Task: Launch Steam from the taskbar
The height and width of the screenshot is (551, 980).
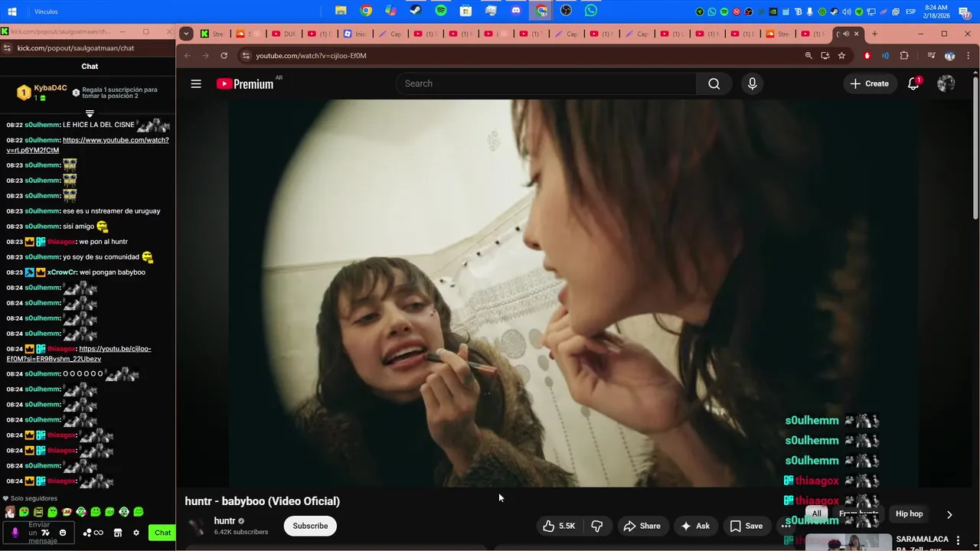Action: pyautogui.click(x=416, y=11)
